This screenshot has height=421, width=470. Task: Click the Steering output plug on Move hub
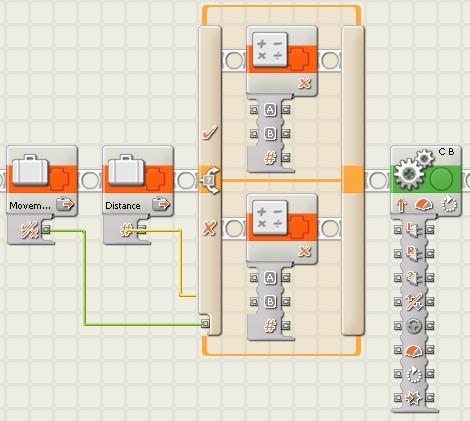(430, 326)
